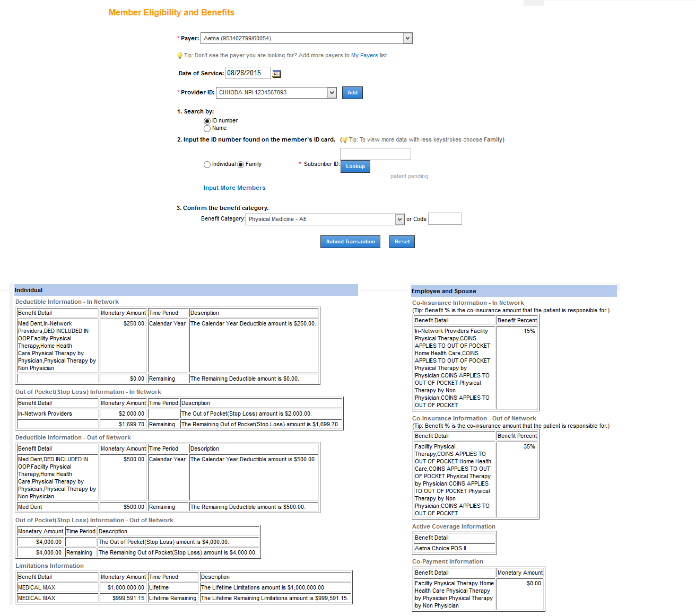Select the Individual radio button
The height and width of the screenshot is (616, 696).
[x=207, y=164]
